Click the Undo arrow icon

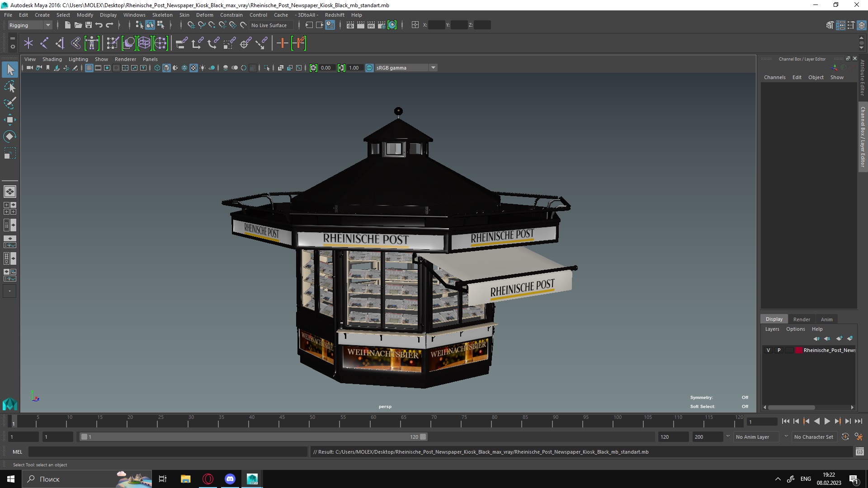pos(99,25)
